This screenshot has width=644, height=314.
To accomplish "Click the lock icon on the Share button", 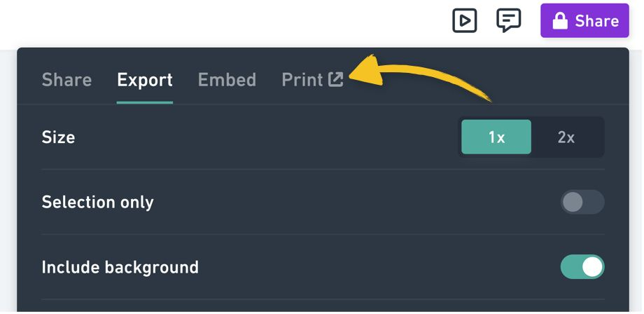I will pyautogui.click(x=560, y=21).
